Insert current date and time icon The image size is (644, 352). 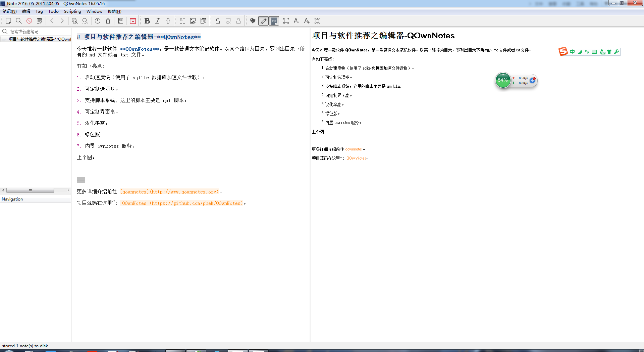(203, 21)
